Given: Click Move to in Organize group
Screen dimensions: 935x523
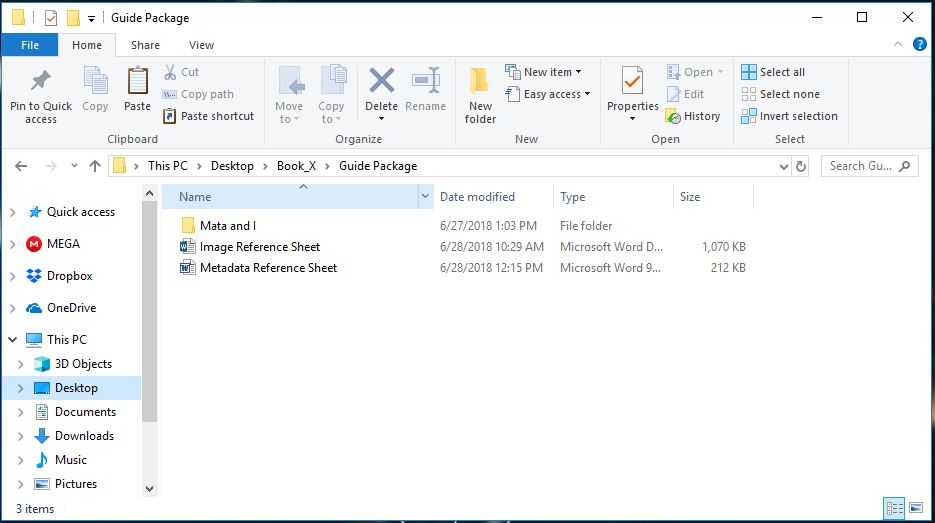Looking at the screenshot, I should [x=289, y=95].
